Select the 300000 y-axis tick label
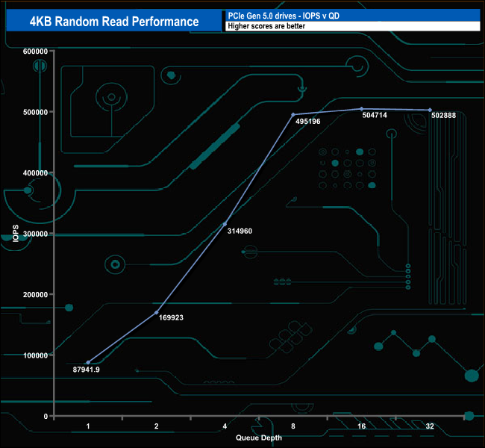The height and width of the screenshot is (448, 485). [34, 234]
